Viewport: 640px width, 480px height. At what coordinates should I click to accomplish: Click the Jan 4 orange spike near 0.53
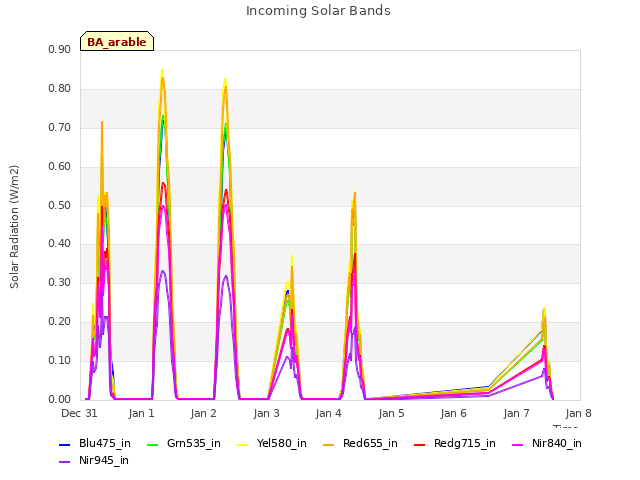click(355, 192)
